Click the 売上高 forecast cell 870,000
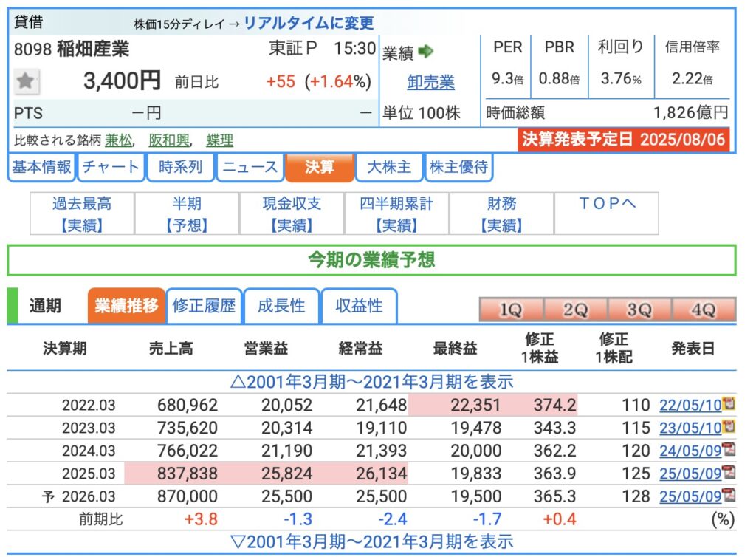The image size is (756, 557). coord(188,496)
